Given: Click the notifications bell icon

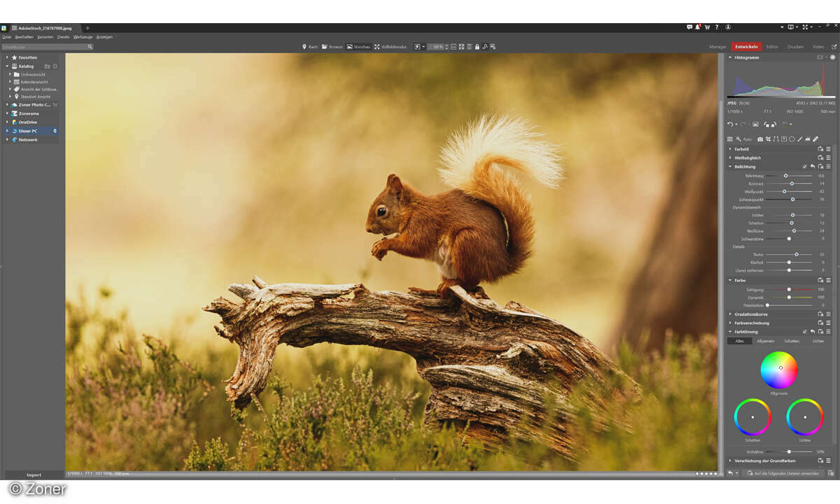Looking at the screenshot, I should coord(698,27).
